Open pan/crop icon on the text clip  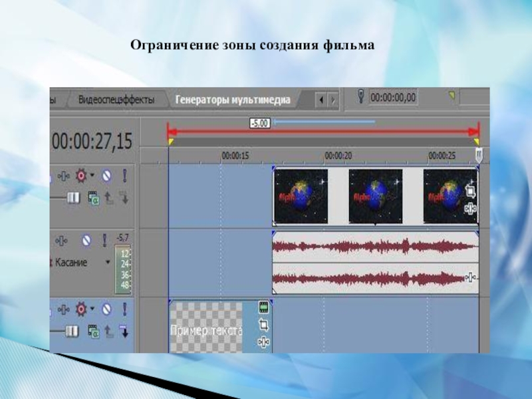tap(264, 325)
